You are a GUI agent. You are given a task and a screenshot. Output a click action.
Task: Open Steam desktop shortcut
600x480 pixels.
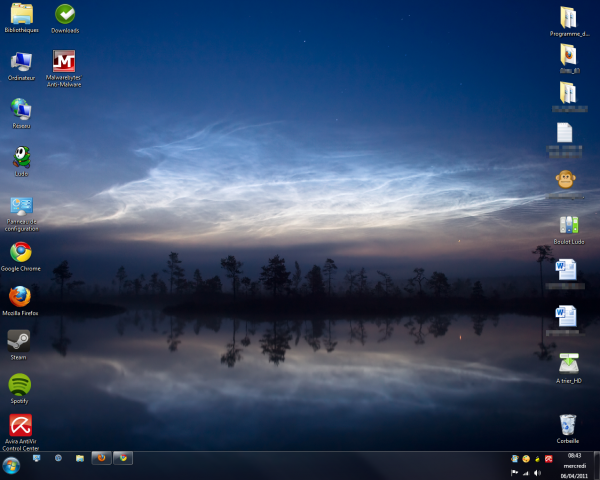coord(19,340)
